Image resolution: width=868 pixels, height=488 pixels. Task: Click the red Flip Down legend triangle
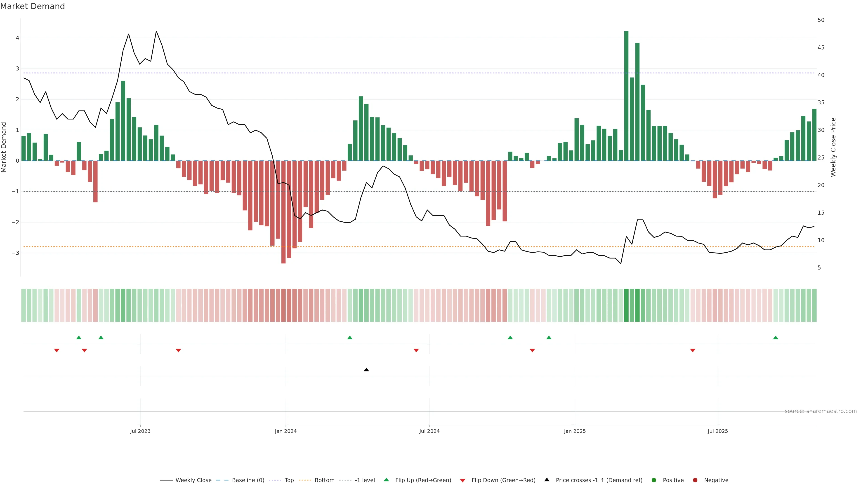point(463,480)
